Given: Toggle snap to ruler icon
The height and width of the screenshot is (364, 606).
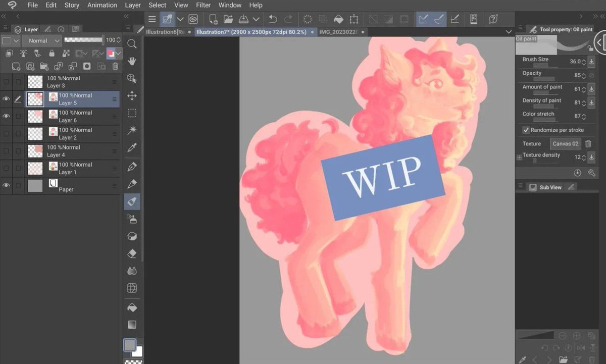Looking at the screenshot, I should point(423,19).
